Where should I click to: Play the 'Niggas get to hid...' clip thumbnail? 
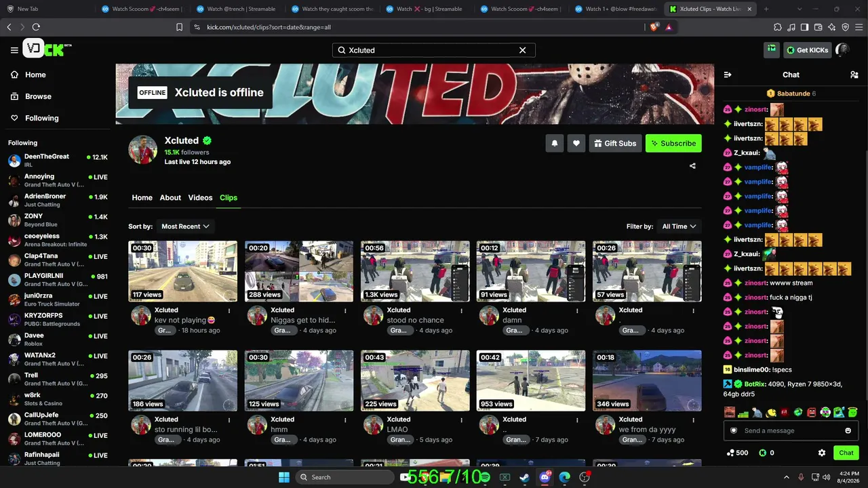coord(299,271)
